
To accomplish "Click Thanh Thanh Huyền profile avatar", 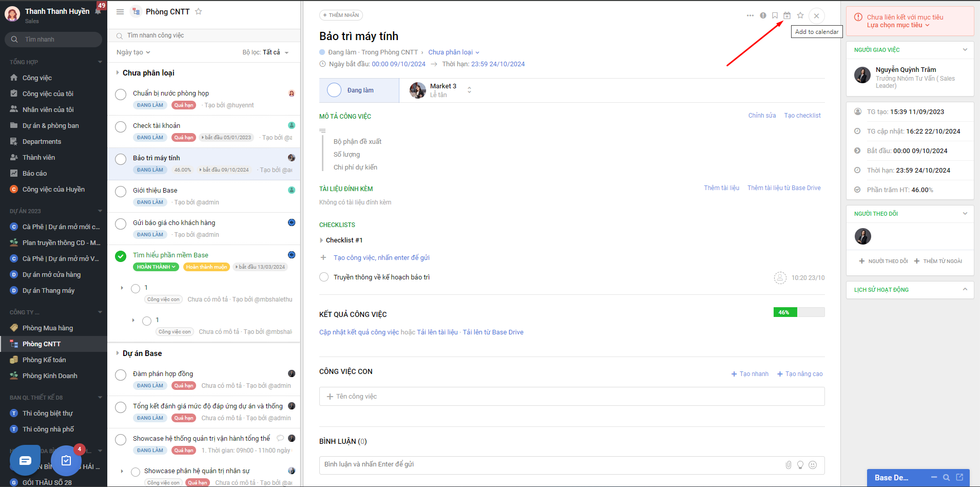I will tap(12, 14).
